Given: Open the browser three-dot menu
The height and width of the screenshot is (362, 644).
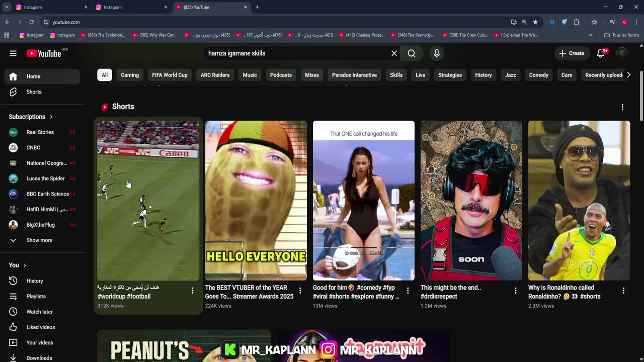Looking at the screenshot, I should click(636, 22).
